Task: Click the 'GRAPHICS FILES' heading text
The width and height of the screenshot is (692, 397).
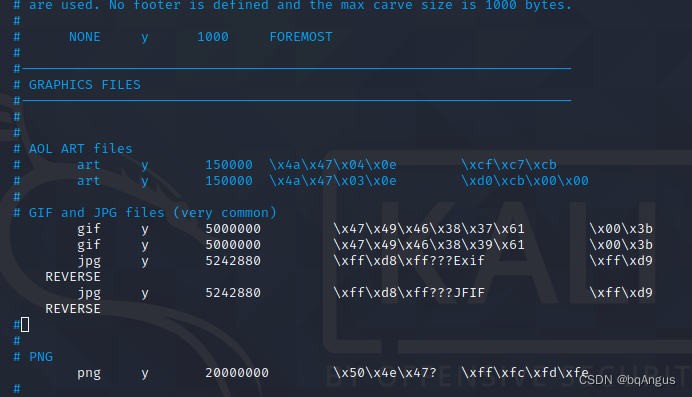Action: [x=85, y=85]
